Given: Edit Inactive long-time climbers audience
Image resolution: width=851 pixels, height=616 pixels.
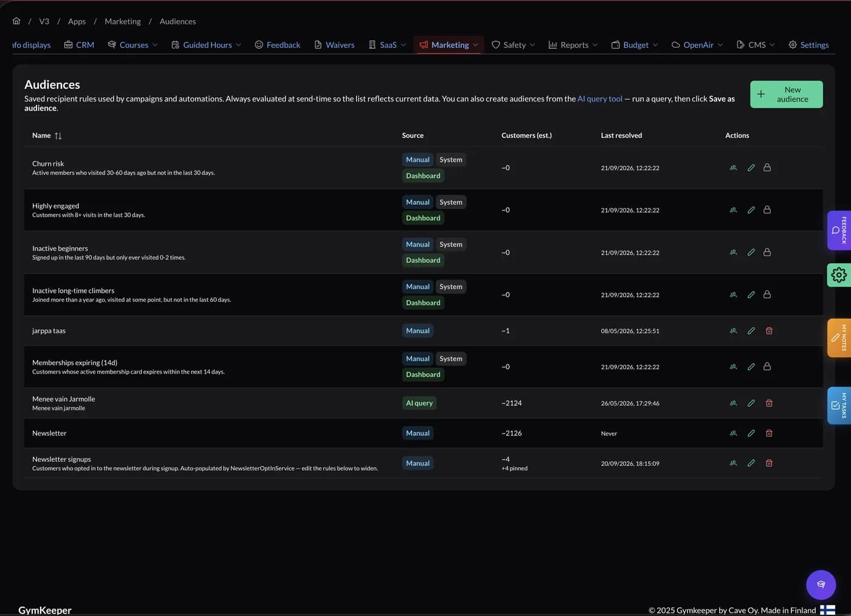Looking at the screenshot, I should [x=751, y=295].
